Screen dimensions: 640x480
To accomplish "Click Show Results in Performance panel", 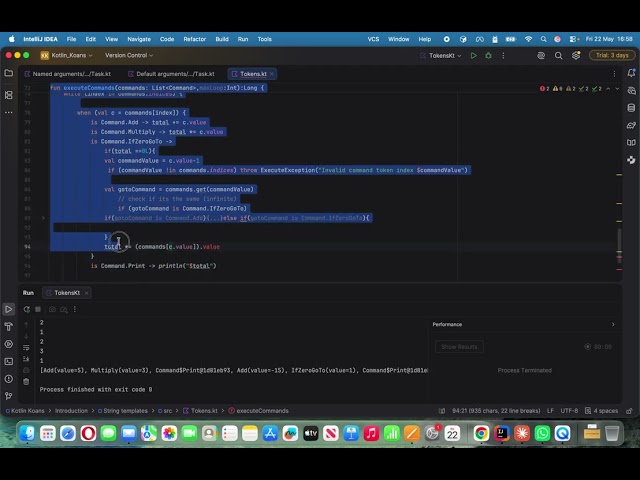I will pyautogui.click(x=459, y=347).
